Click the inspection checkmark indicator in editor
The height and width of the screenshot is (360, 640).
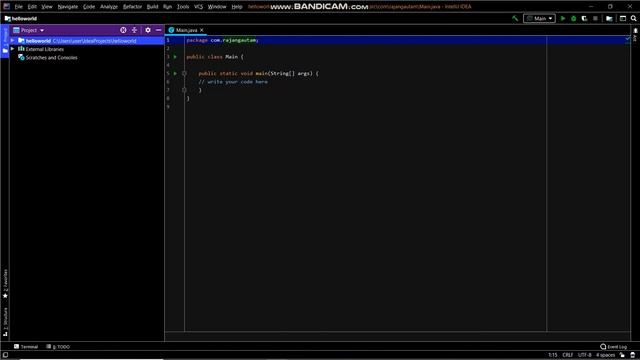click(x=628, y=38)
